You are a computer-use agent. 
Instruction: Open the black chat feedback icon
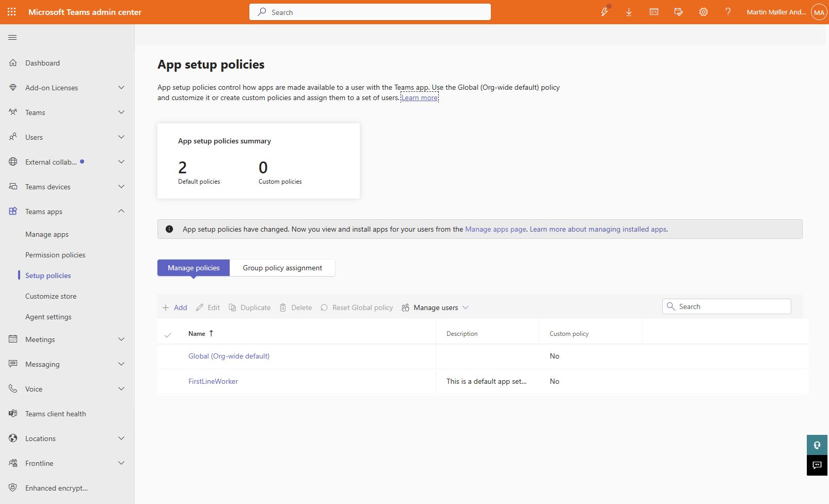click(x=817, y=465)
